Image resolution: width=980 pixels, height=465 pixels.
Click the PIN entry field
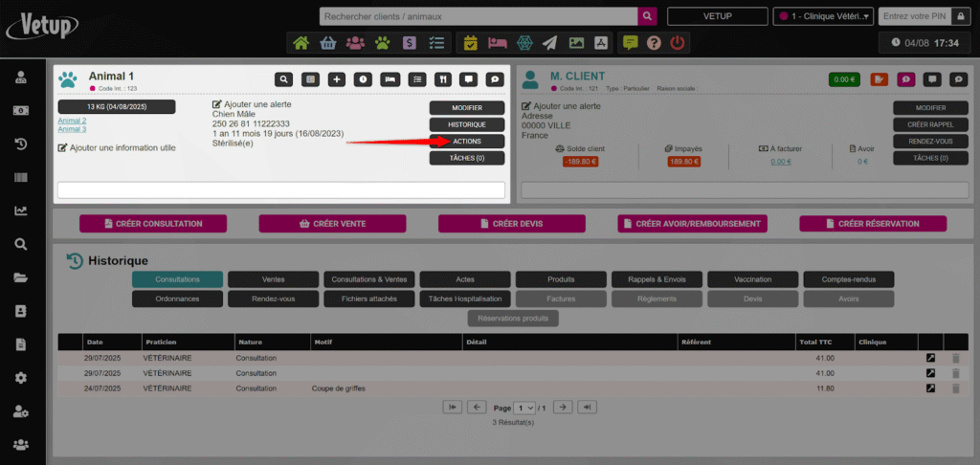922,16
